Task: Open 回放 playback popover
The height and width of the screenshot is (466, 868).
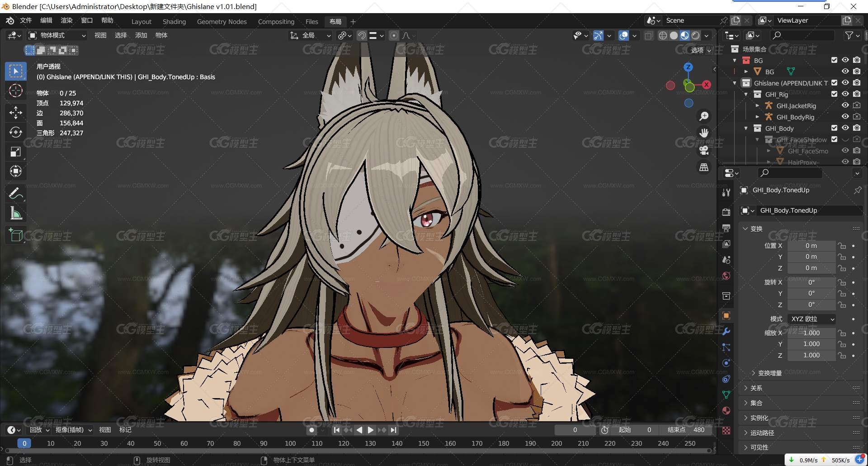Action: coord(39,430)
